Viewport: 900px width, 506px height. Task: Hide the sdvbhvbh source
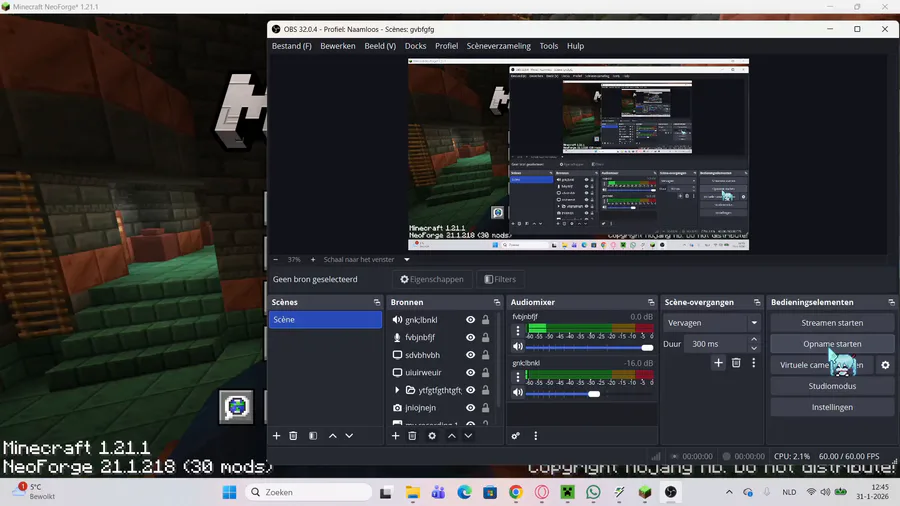pyautogui.click(x=471, y=355)
